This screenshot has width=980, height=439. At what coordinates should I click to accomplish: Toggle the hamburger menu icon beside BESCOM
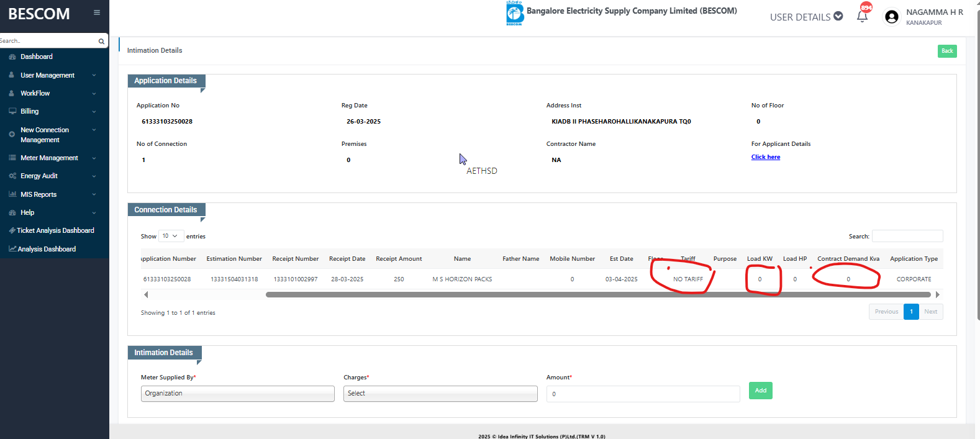coord(97,12)
